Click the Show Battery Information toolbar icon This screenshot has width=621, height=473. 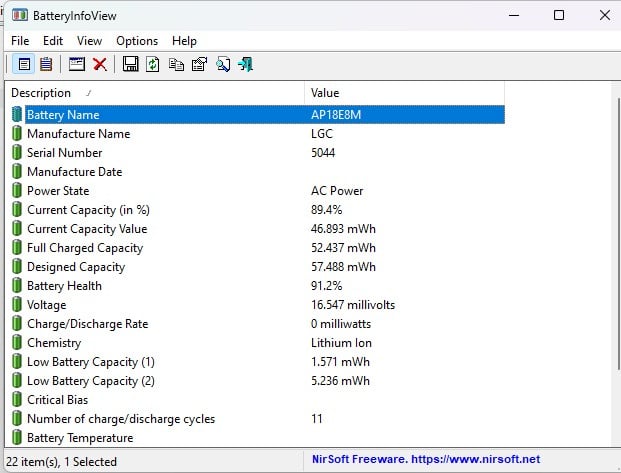click(x=24, y=64)
